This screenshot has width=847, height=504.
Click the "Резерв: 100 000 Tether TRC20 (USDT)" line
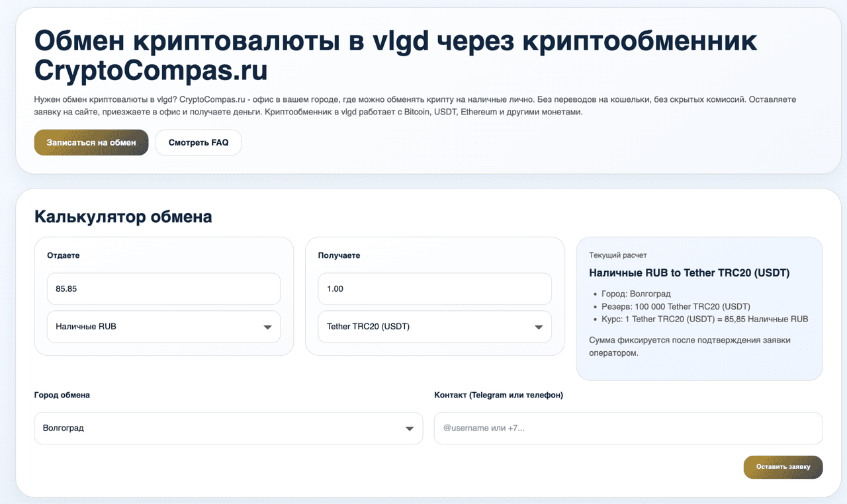point(676,306)
